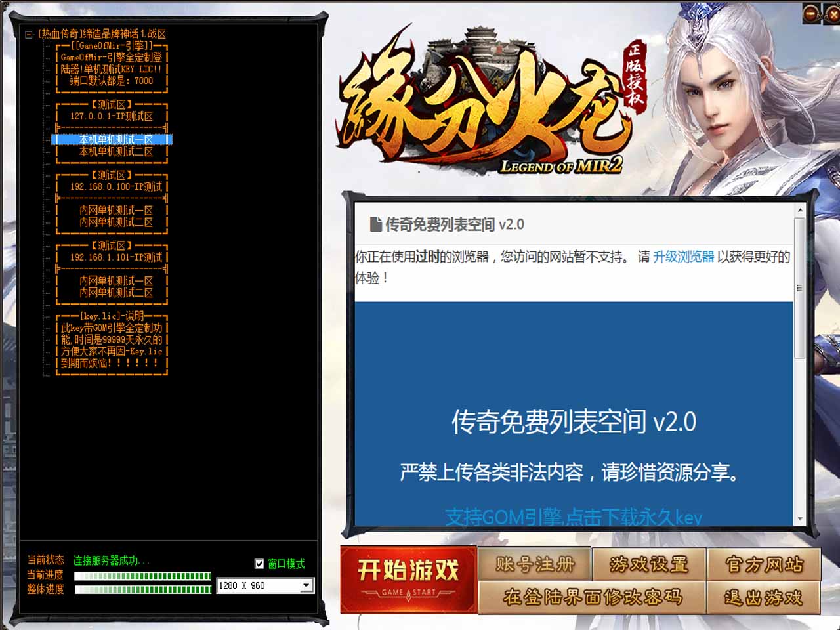Collapse the [热血传奇]缔造品牌神话 1.战区 tree node
Image resolution: width=840 pixels, height=630 pixels.
coord(29,34)
